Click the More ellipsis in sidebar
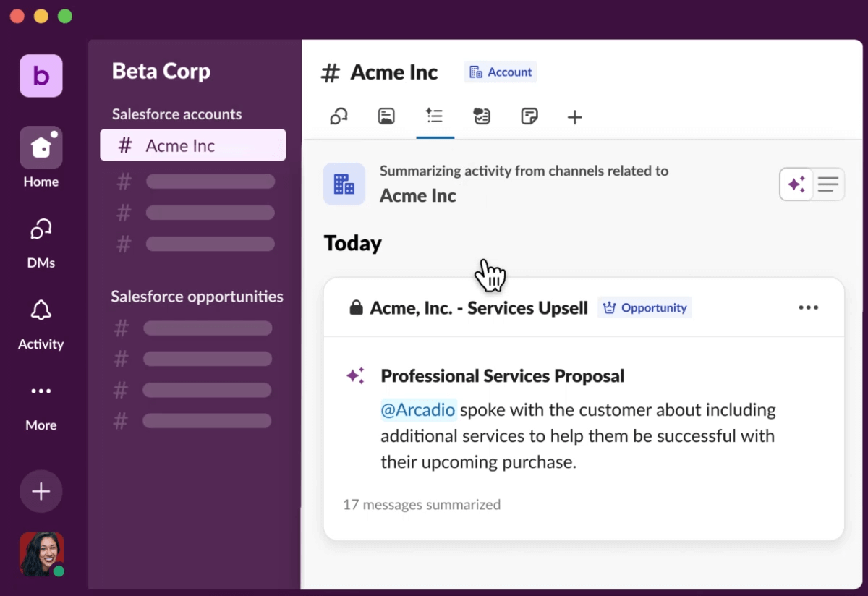The width and height of the screenshot is (868, 596). pos(41,391)
